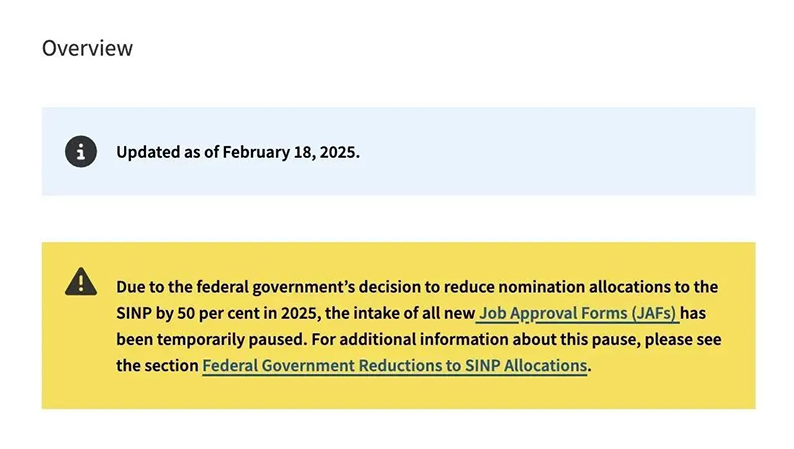This screenshot has height=449, width=794.
Task: Click white gap between the two banners
Action: [x=398, y=218]
